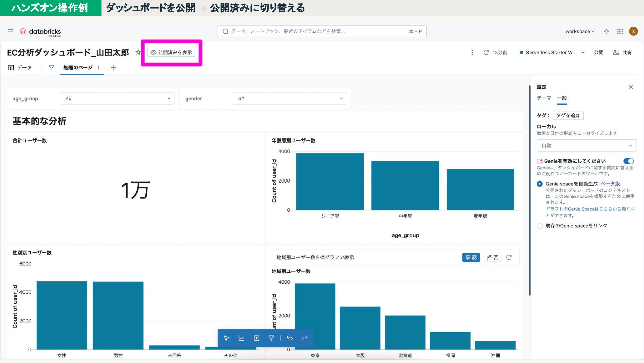This screenshot has width=644, height=363.
Task: Accept the suggestion with 承認 button
Action: click(x=471, y=257)
